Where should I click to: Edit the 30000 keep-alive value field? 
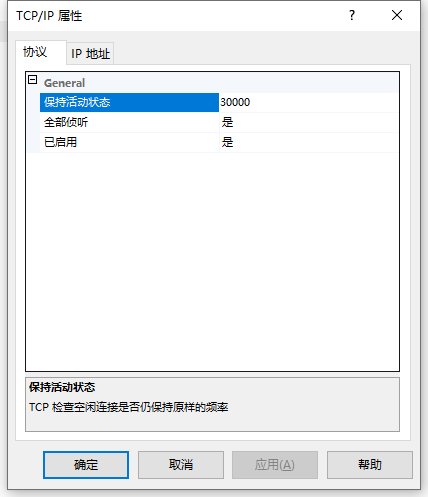309,102
